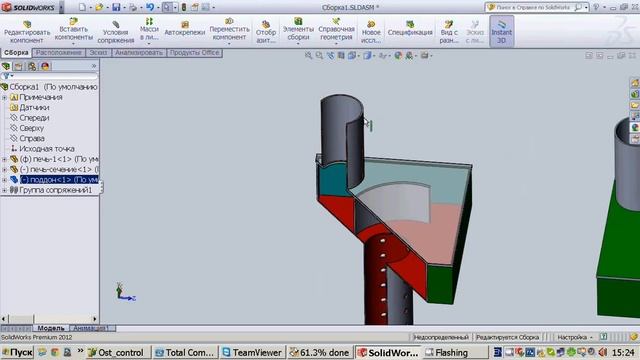Switch to the Расположение tab
Screen dimensions: 640x360
[x=58, y=53]
